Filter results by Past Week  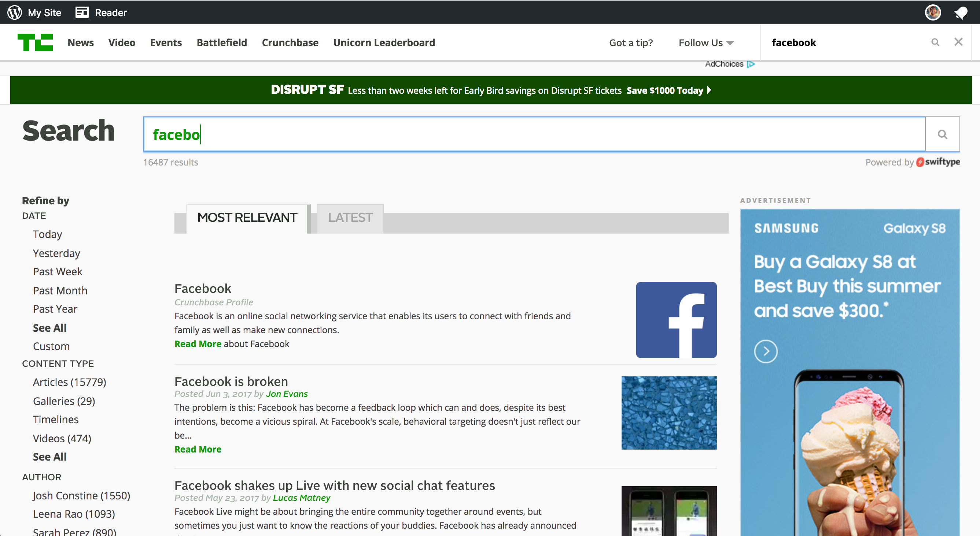[x=58, y=271]
